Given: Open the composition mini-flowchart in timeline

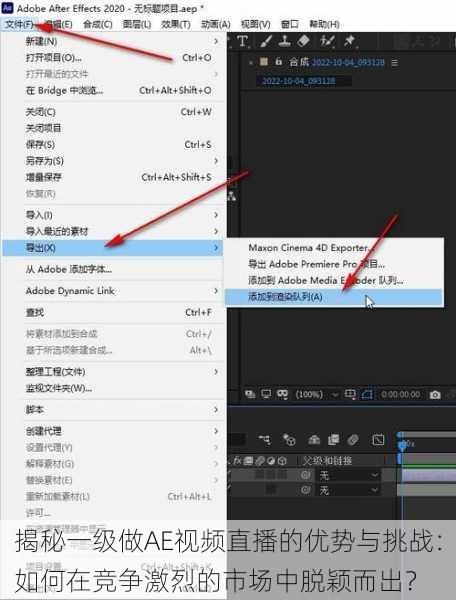Looking at the screenshot, I should (x=264, y=440).
